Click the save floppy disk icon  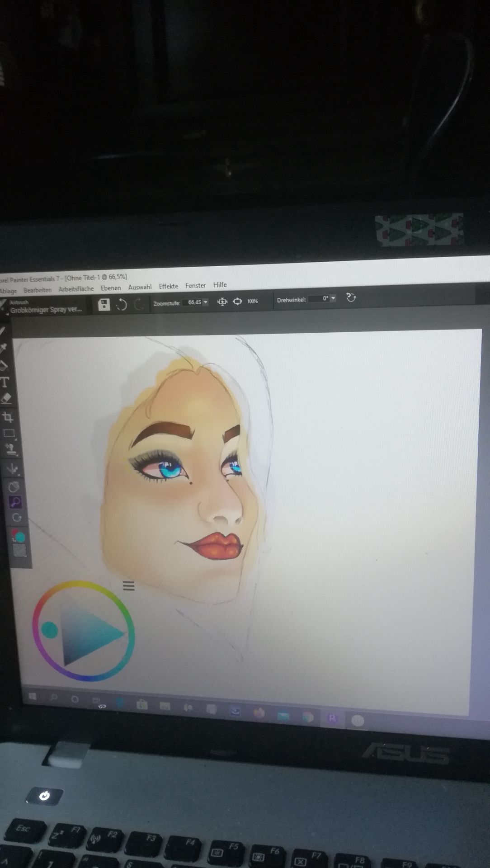(104, 305)
